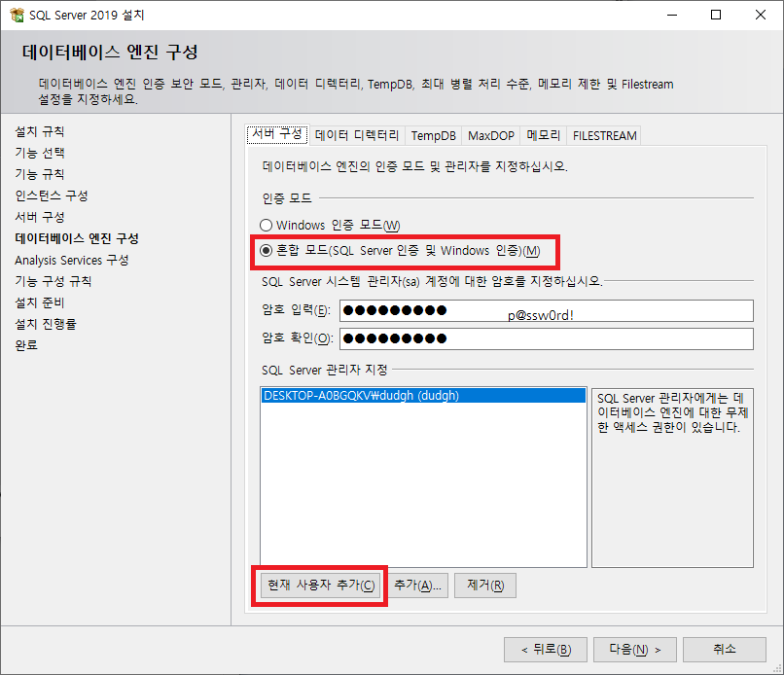Maximize the SQL Server 2019 설치 window
784x675 pixels.
click(x=716, y=15)
